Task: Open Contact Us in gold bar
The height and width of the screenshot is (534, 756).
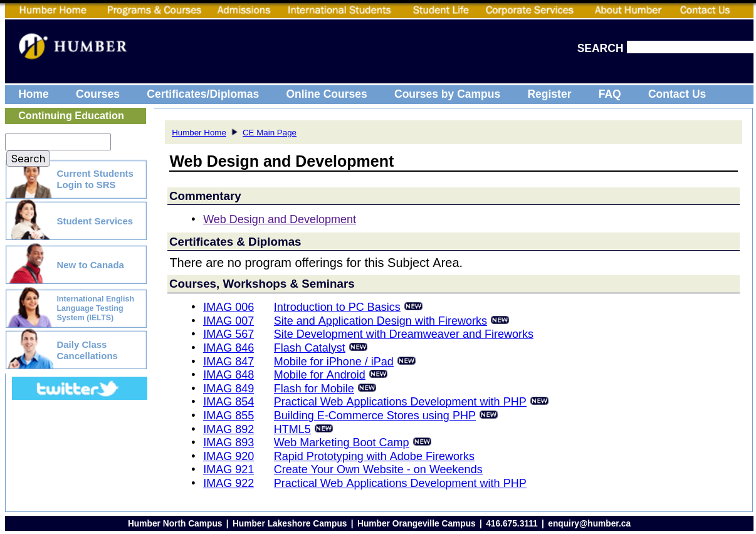Action: 705,10
